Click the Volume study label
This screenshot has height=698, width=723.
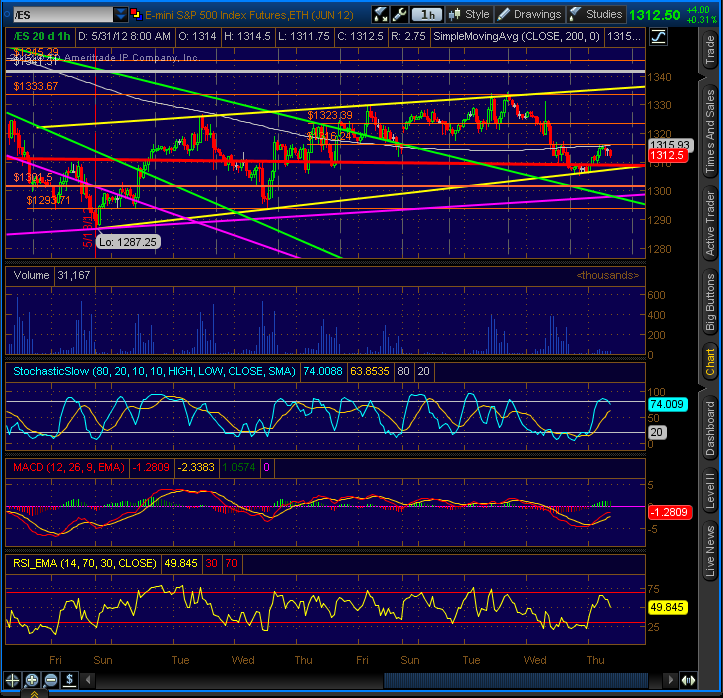tap(31, 275)
